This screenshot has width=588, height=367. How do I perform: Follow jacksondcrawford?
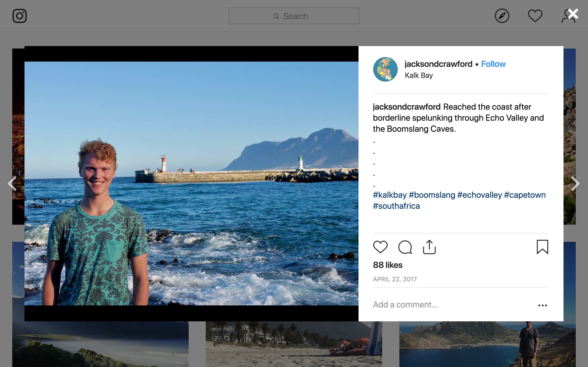click(x=493, y=64)
